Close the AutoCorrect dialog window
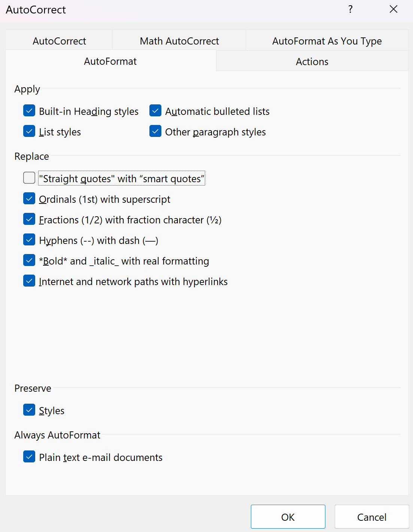This screenshot has width=413, height=532. [x=393, y=9]
